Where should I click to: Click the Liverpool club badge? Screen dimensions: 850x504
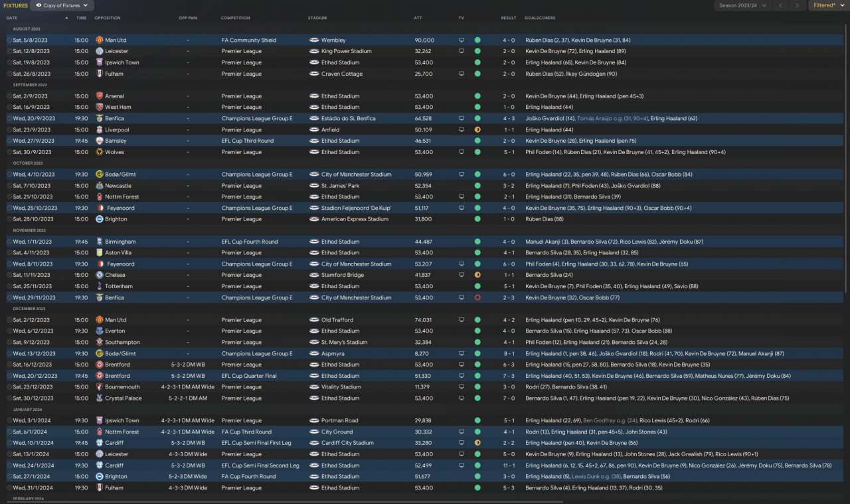99,129
